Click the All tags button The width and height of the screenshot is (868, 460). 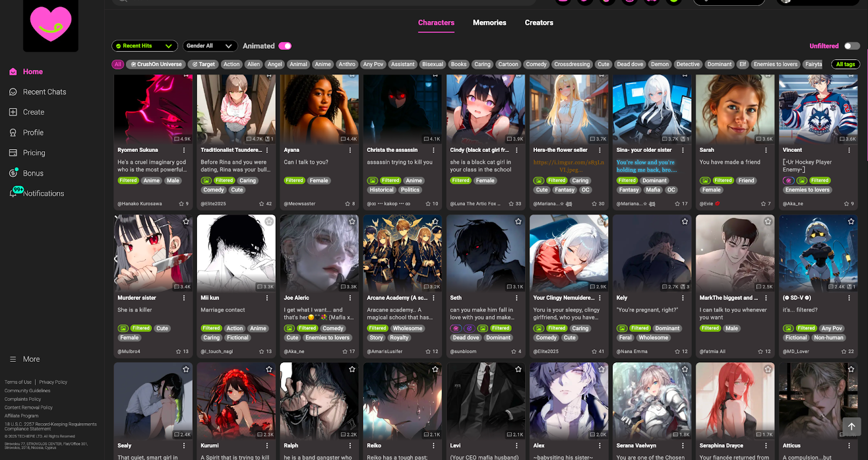pos(845,64)
